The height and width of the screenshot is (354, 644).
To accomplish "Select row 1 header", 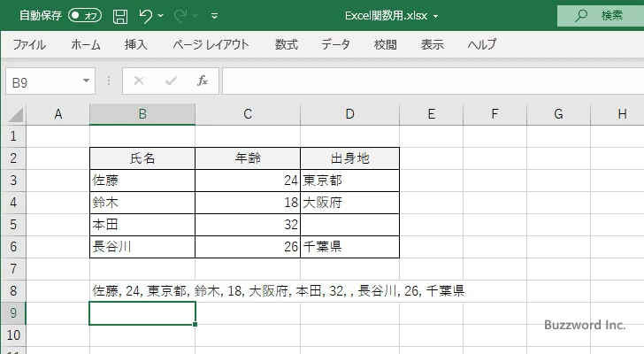I will pyautogui.click(x=13, y=136).
